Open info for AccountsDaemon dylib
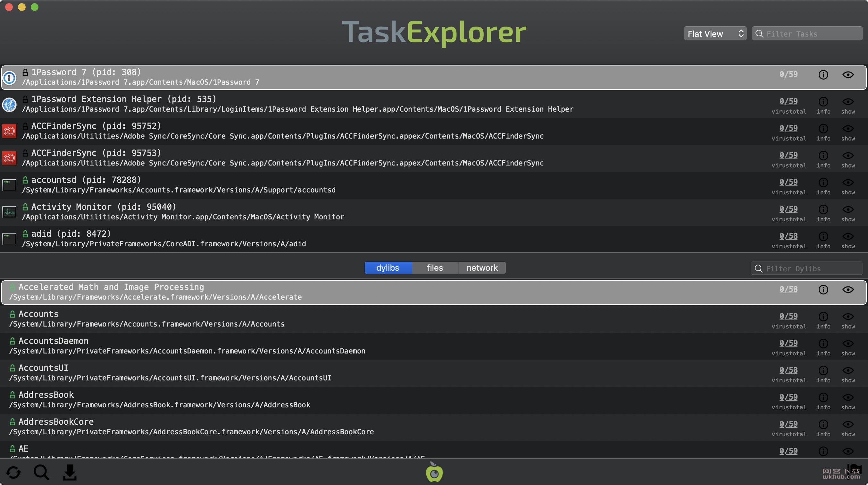This screenshot has width=868, height=485. point(823,343)
